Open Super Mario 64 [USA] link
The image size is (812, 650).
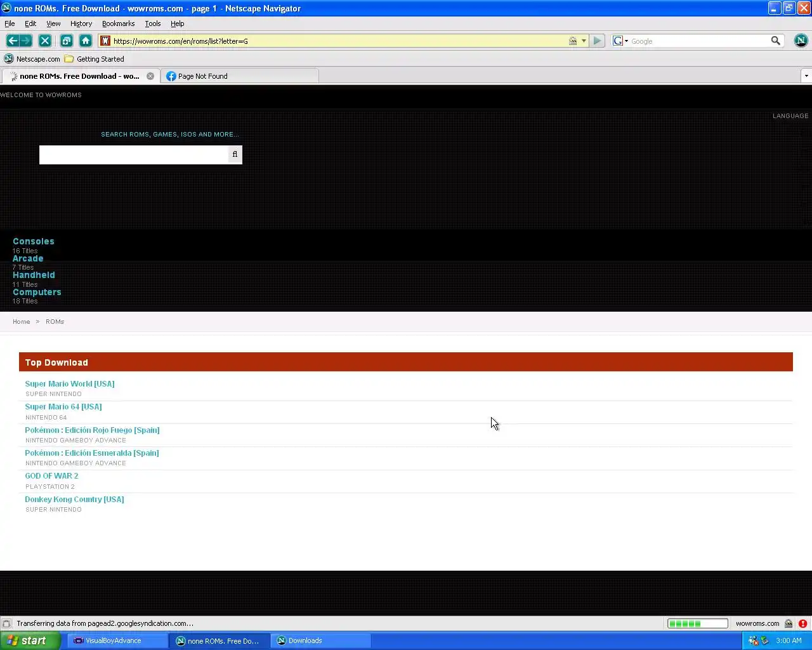tap(63, 406)
